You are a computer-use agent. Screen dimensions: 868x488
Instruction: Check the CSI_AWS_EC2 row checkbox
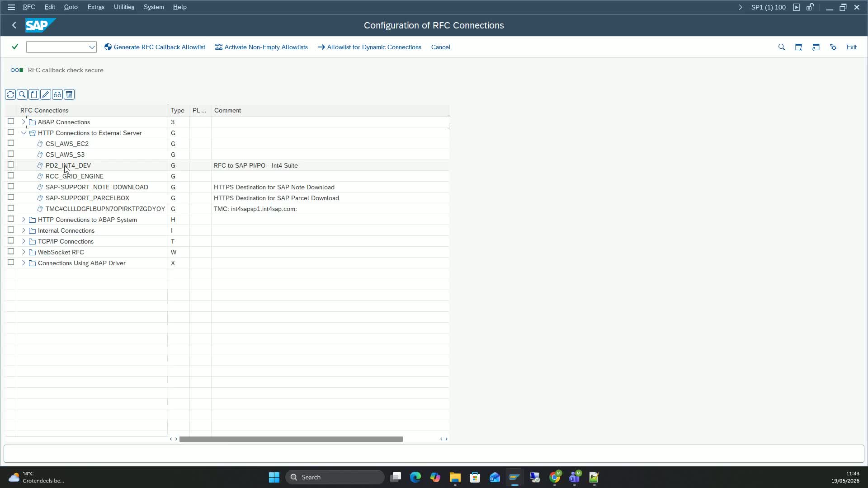(x=11, y=143)
